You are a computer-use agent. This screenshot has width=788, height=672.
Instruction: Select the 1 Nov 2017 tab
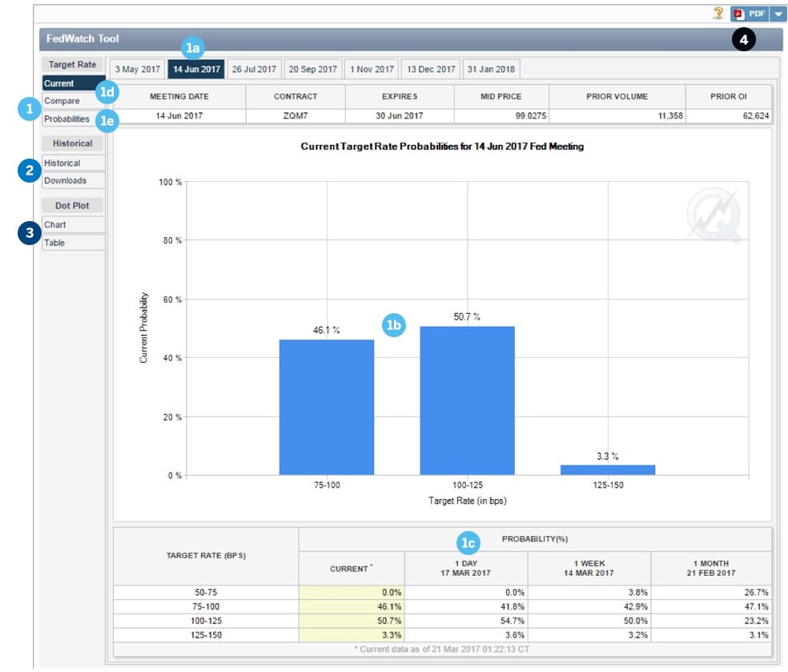coord(372,70)
